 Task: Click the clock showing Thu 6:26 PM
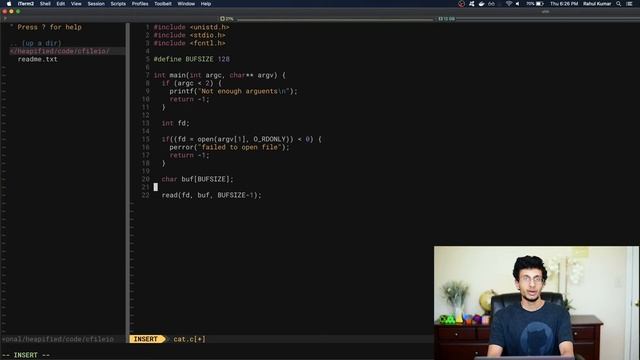[x=564, y=4]
